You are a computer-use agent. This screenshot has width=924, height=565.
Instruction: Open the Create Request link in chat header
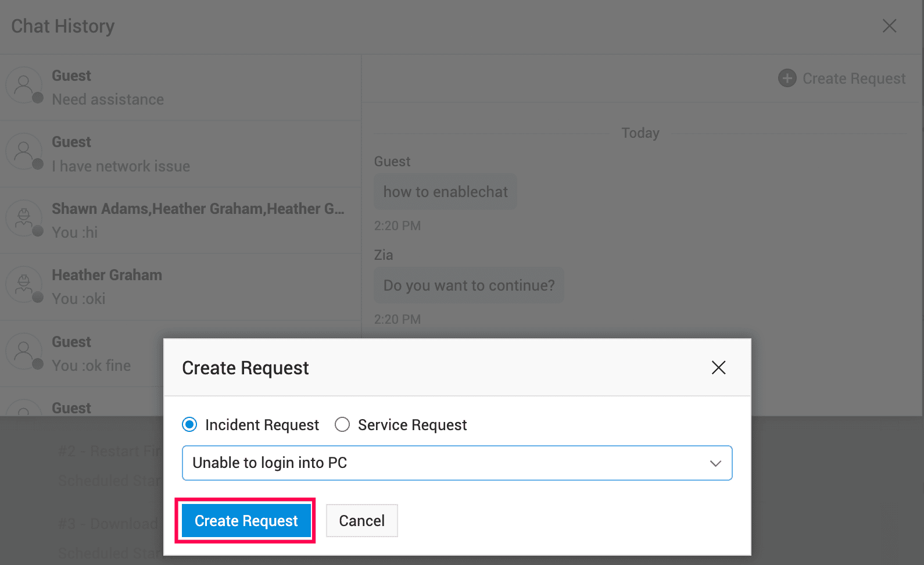tap(854, 78)
